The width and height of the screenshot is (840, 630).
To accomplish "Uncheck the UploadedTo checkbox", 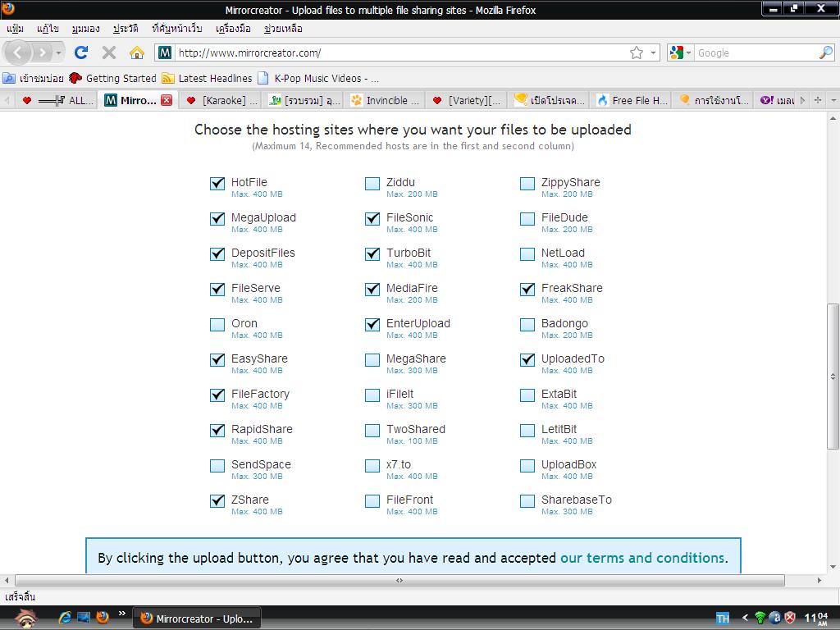I will point(527,360).
